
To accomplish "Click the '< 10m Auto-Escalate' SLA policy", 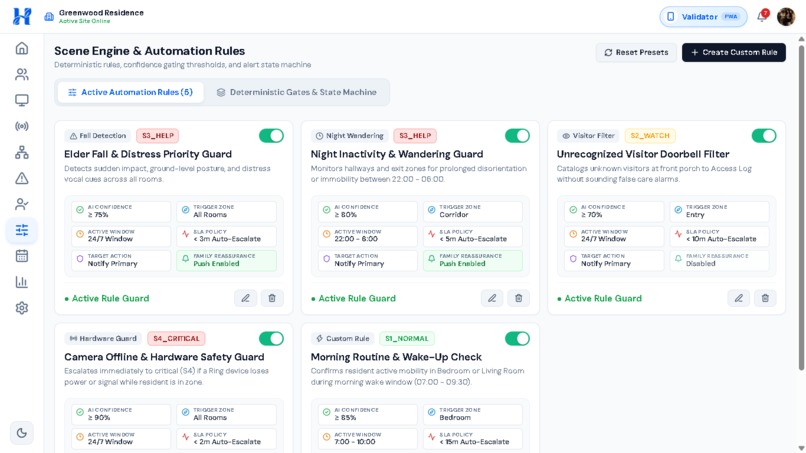I will 721,239.
